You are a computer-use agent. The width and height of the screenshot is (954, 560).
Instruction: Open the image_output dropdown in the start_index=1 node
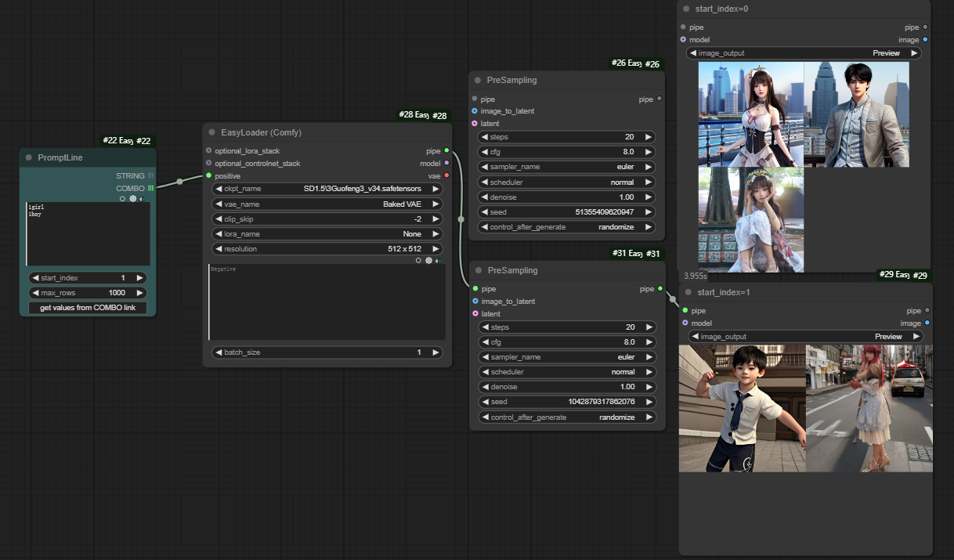(805, 337)
